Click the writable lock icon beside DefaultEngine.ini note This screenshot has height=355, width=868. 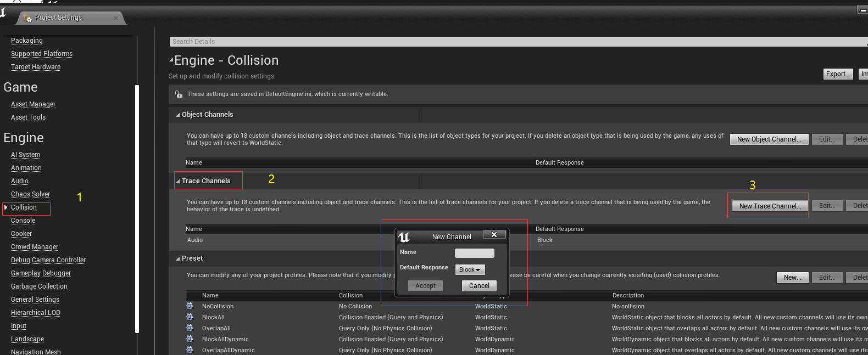click(179, 94)
